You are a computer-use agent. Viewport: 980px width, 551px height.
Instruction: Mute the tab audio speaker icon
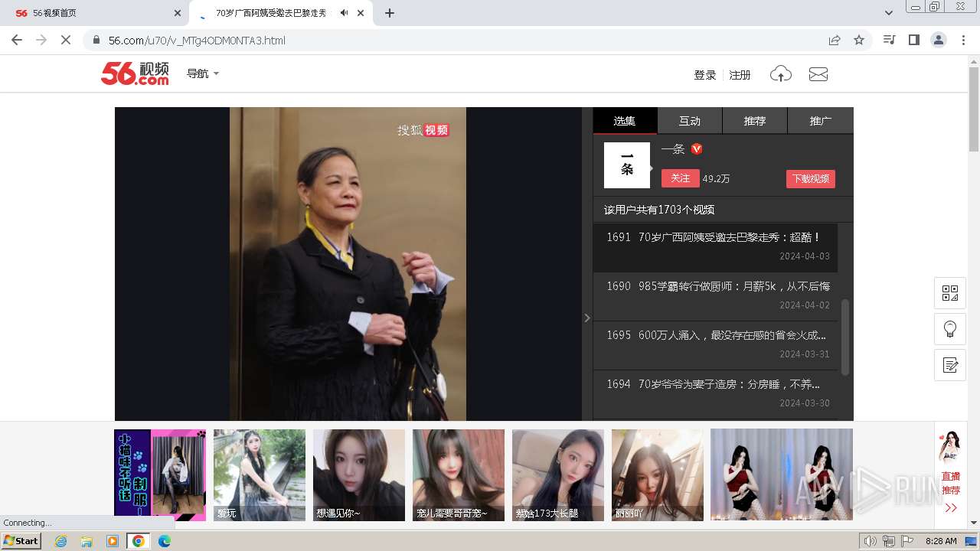pos(345,13)
